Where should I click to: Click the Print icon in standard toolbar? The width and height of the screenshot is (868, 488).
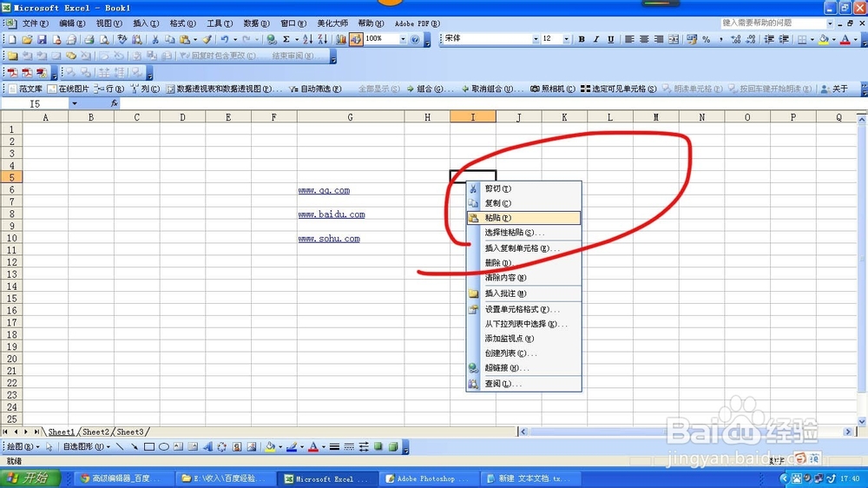pyautogui.click(x=89, y=39)
